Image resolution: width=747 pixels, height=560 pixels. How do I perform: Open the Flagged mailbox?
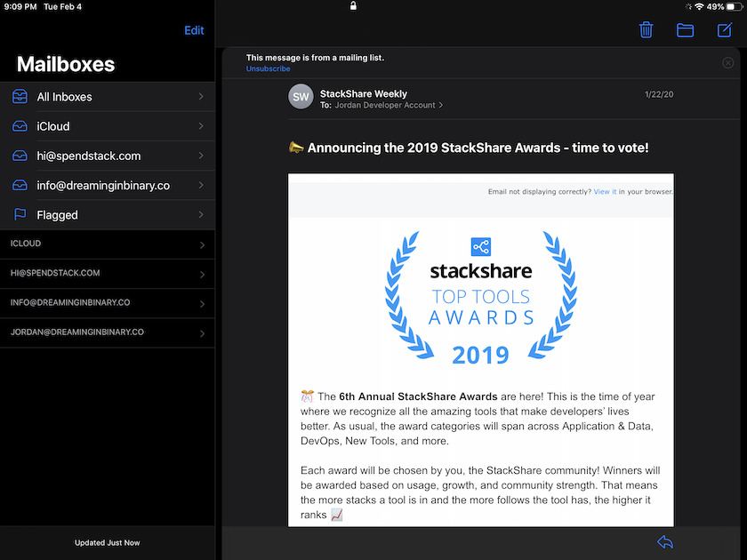click(107, 215)
